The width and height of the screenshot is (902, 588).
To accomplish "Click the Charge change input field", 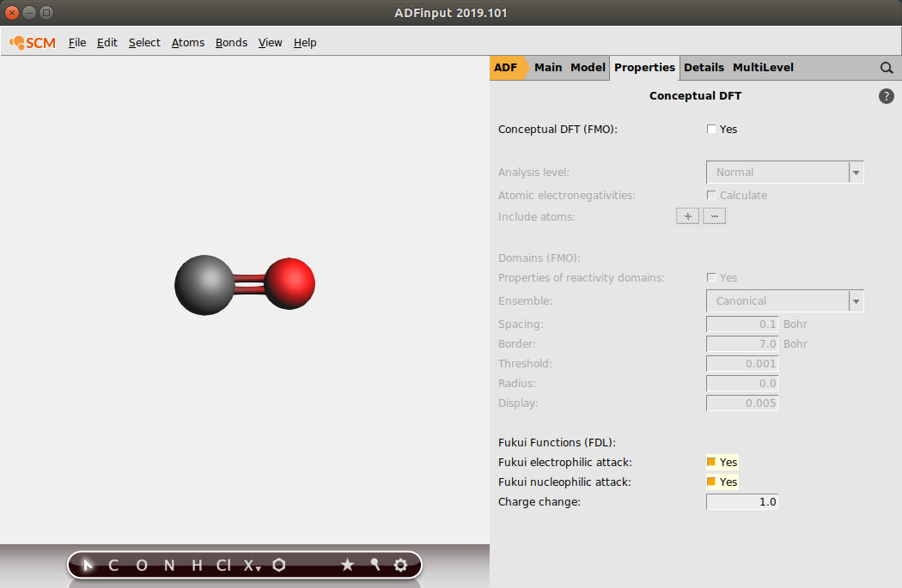I will [742, 502].
